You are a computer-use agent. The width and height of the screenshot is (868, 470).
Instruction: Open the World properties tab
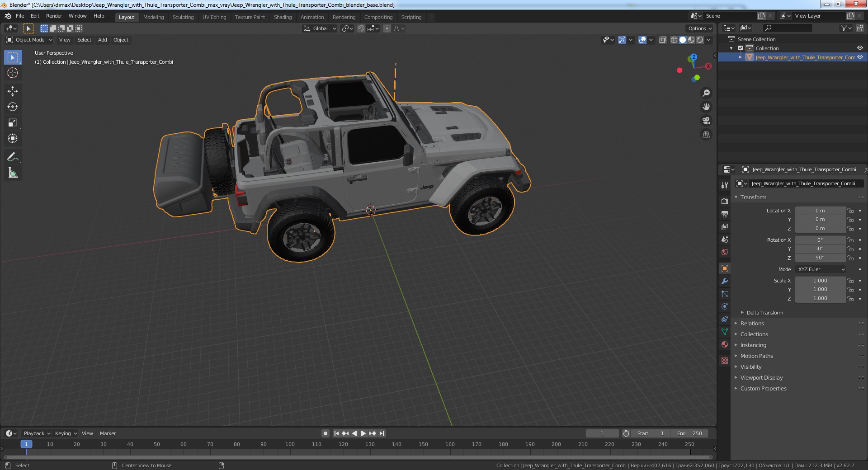click(725, 252)
